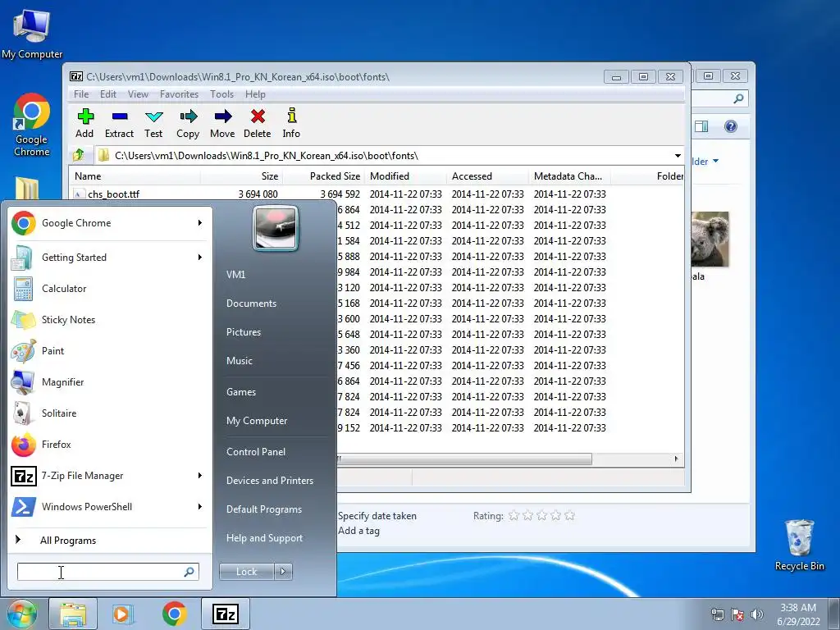Expand All Programs list
Image resolution: width=840 pixels, height=630 pixels.
coord(67,541)
